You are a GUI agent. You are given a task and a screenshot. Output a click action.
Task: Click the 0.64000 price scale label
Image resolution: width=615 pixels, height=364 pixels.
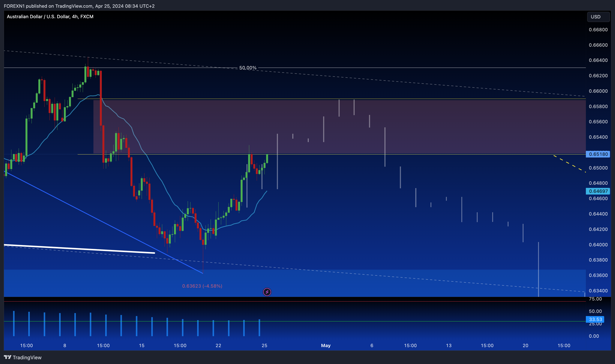tap(598, 245)
